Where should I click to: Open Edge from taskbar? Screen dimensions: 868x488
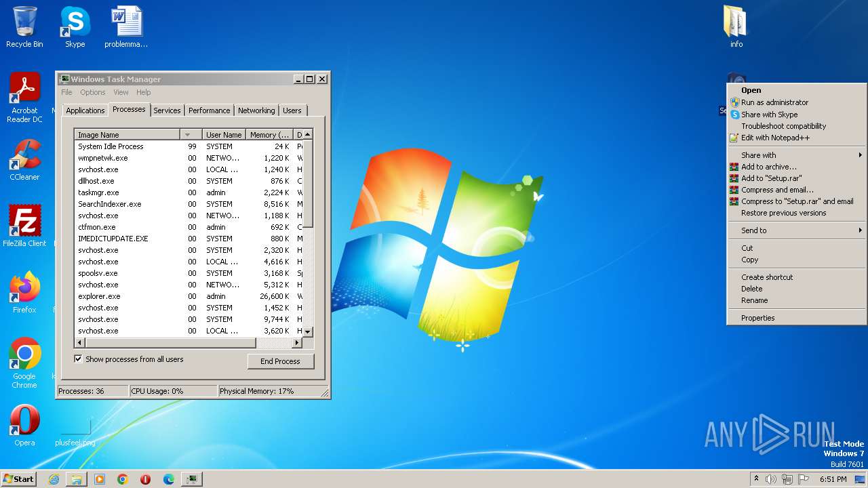(x=169, y=479)
